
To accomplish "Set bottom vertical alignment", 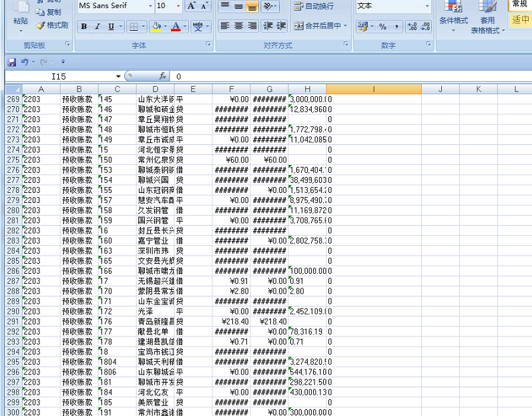I will (x=252, y=6).
